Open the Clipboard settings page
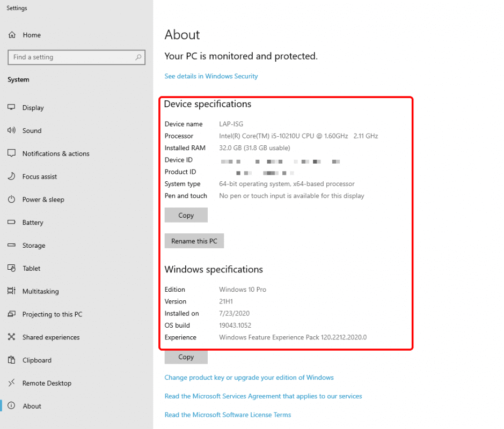Image resolution: width=504 pixels, height=429 pixels. 36,360
